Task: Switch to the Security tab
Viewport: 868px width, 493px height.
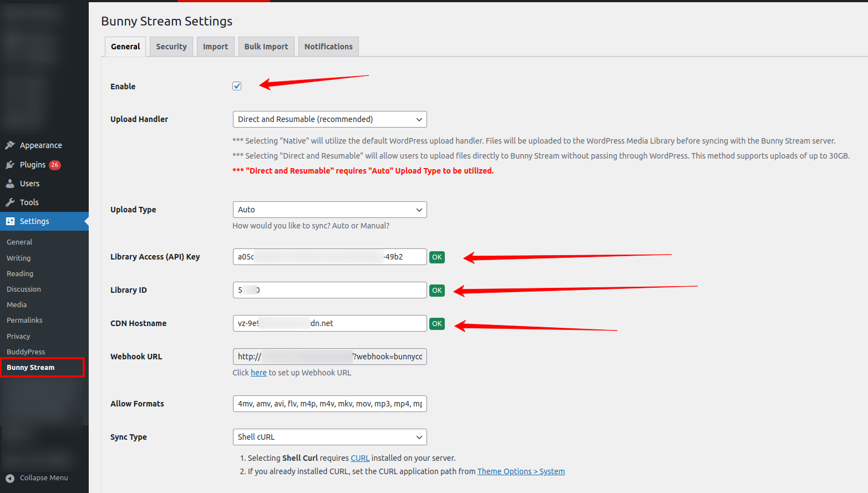Action: pos(171,47)
